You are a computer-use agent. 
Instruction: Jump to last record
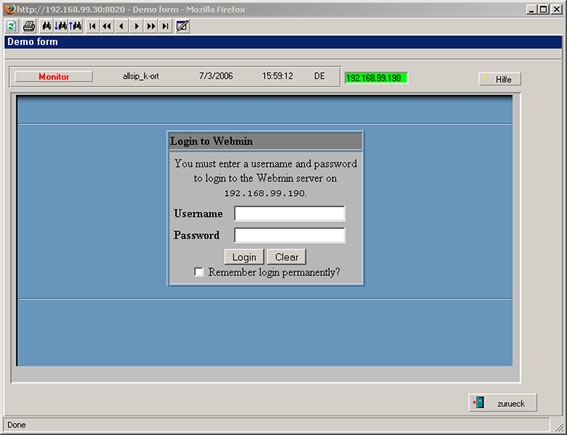pyautogui.click(x=165, y=26)
